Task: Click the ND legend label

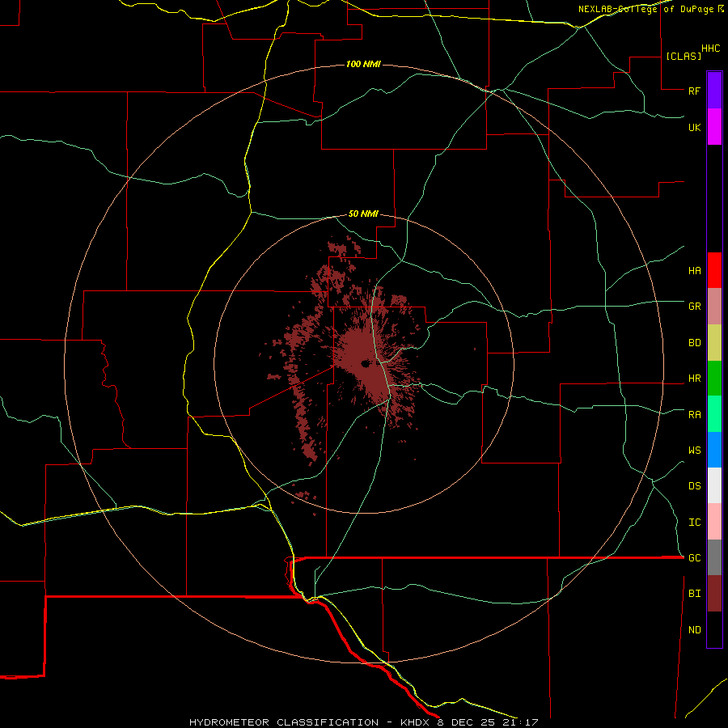Action: pos(694,629)
